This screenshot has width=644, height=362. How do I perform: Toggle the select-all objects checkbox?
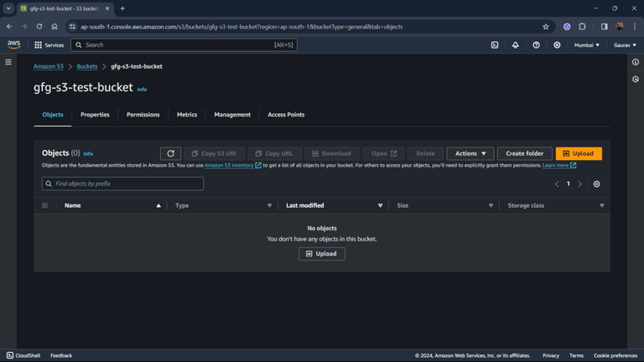tap(44, 205)
